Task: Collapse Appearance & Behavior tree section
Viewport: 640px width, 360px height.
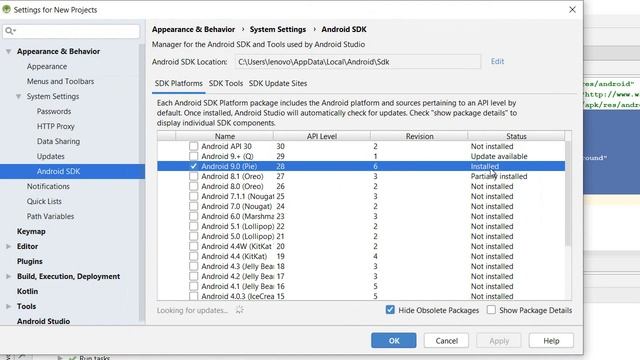Action: [9, 51]
